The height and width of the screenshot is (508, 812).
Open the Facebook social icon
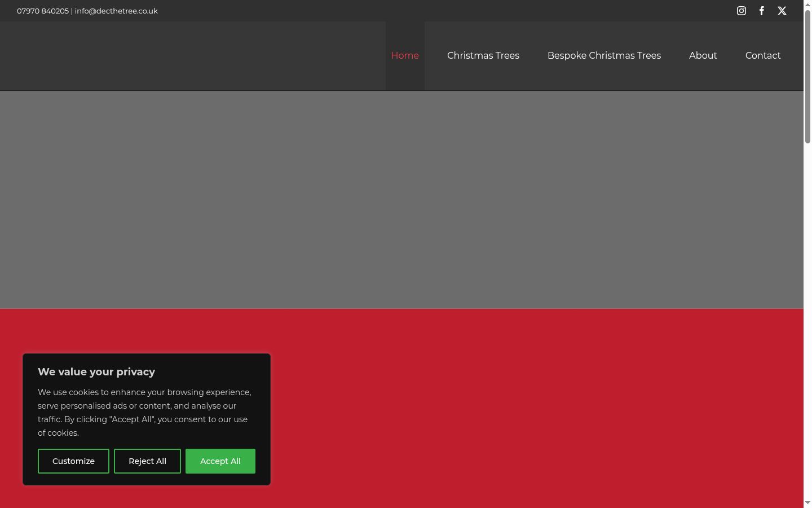pyautogui.click(x=762, y=11)
